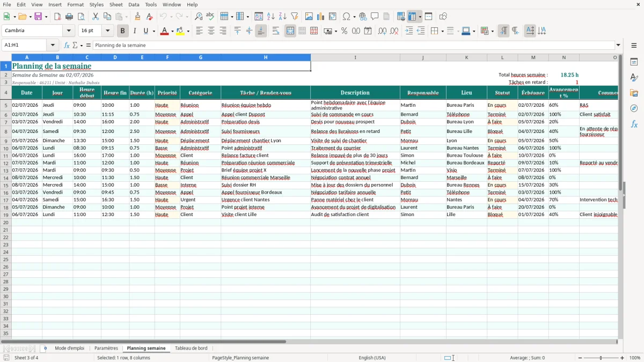Open the Function Wizard fx icon

(67, 45)
